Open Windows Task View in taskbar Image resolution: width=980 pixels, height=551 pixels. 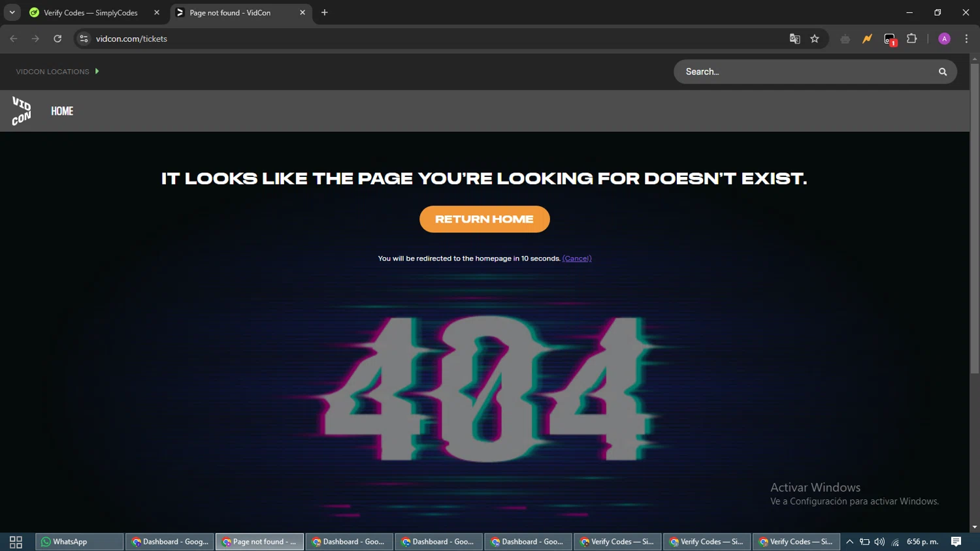point(16,542)
